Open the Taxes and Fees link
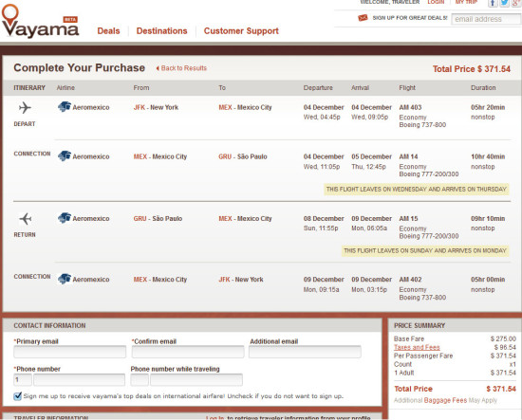This screenshot has width=522, height=420. tap(417, 347)
